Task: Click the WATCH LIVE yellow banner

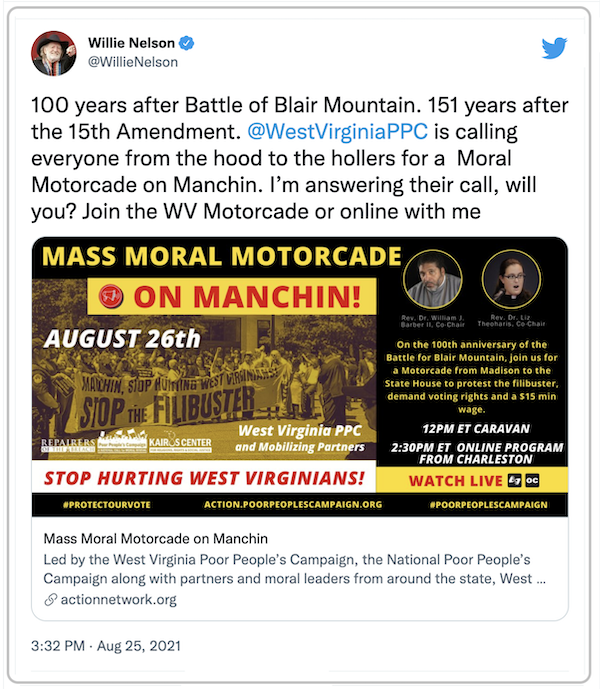Action: [x=472, y=480]
